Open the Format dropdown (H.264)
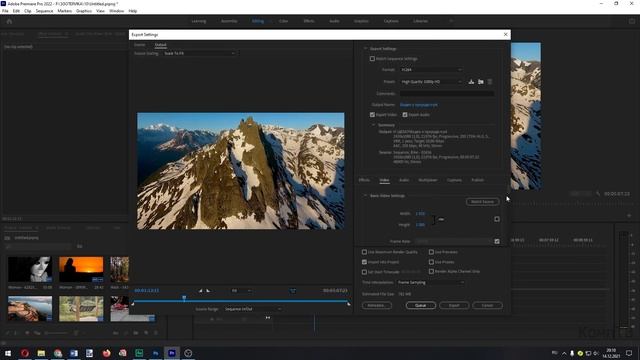Image resolution: width=640 pixels, height=360 pixels. tap(431, 70)
